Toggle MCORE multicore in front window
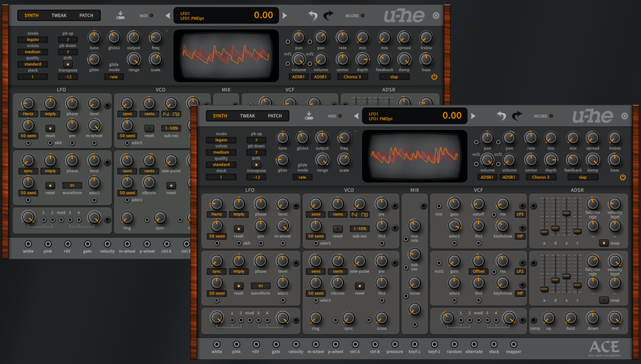Screen dimensions: 641x364 [x=551, y=116]
